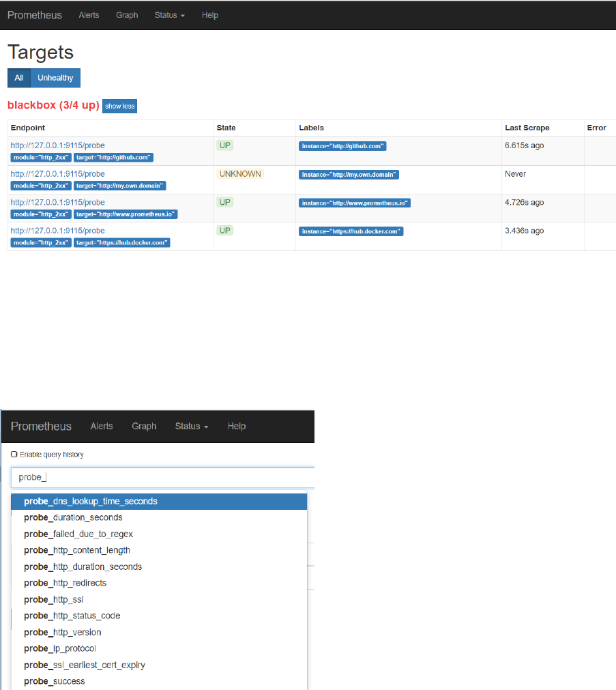This screenshot has height=690, width=616.
Task: Open probe endpoint link for my.own.domain
Action: tap(57, 174)
